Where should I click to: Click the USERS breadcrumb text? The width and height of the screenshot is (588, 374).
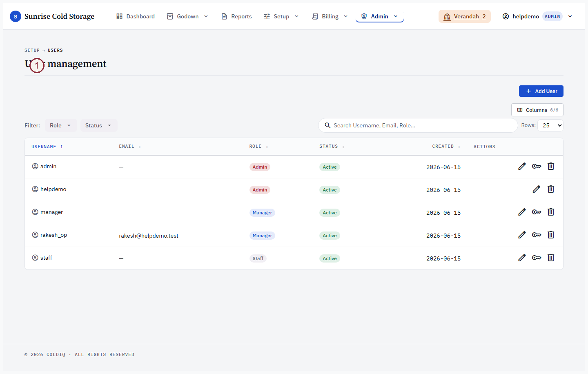55,50
